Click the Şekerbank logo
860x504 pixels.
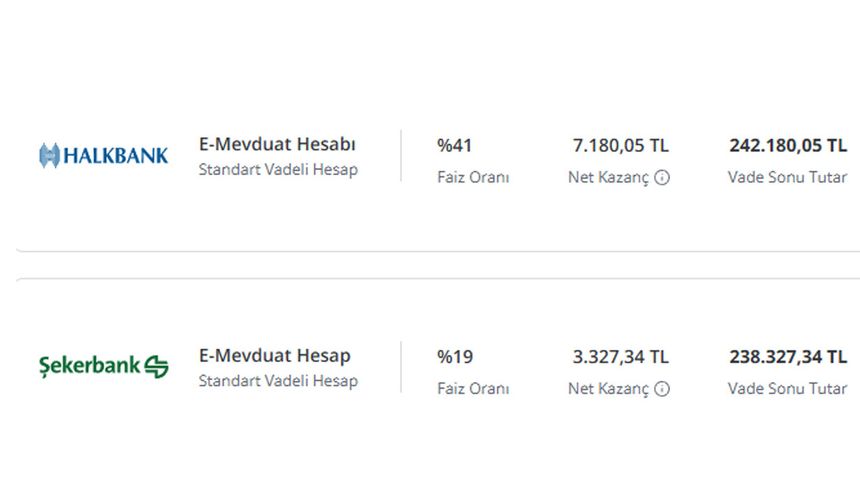(103, 366)
